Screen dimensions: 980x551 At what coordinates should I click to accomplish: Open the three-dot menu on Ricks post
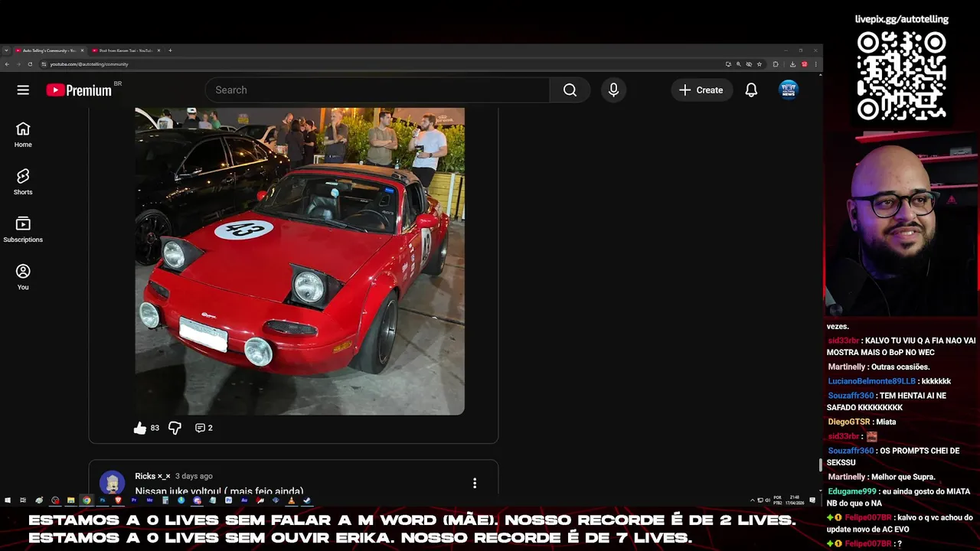475,483
